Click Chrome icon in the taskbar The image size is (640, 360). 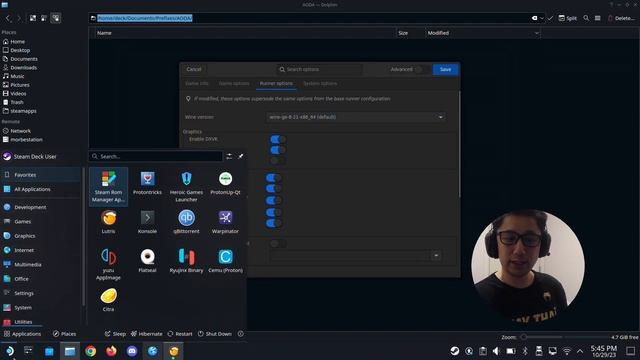click(91, 351)
